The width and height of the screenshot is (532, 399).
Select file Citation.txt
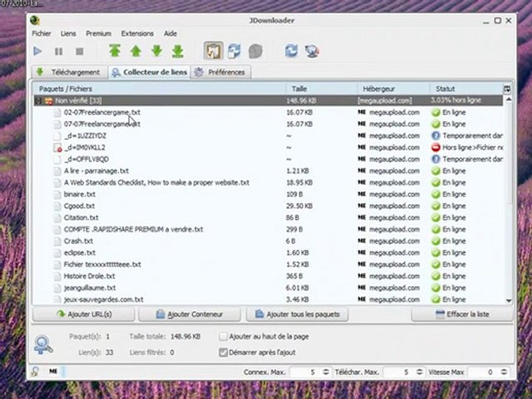[x=81, y=218]
